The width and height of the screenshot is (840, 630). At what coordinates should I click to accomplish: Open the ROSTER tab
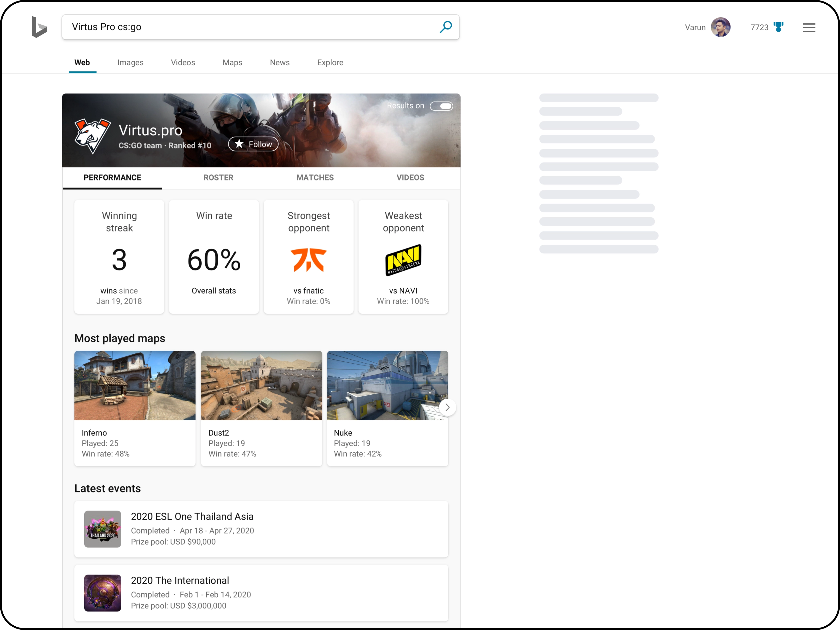[218, 177]
